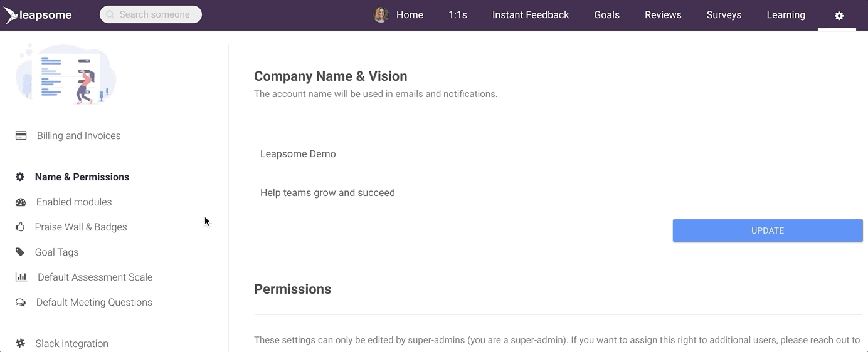Click the blue UPDATE button
Screen dimensions: 868x352
[768, 230]
